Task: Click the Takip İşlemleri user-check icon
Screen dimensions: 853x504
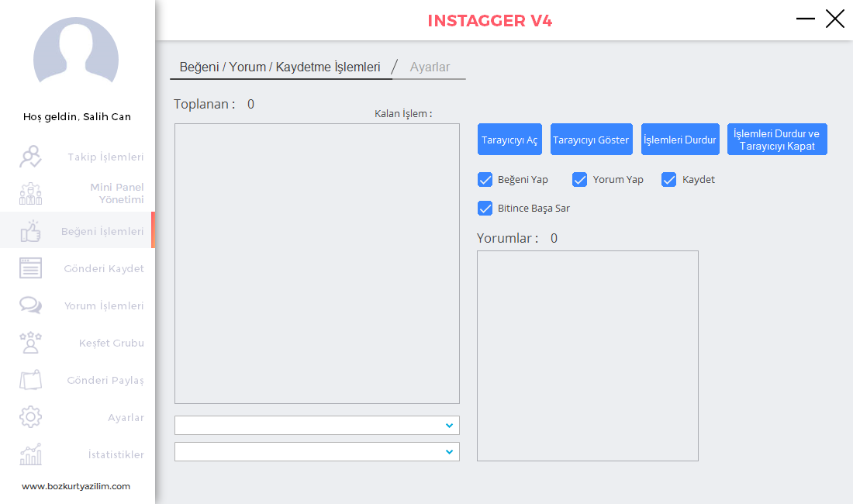Action: [x=30, y=157]
